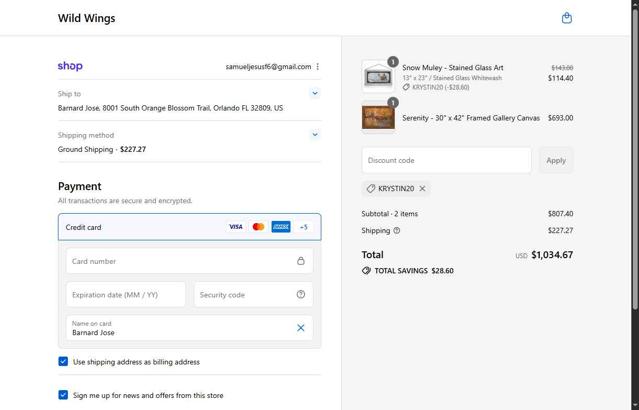
Task: Open the Security code help icon
Action: pos(301,294)
